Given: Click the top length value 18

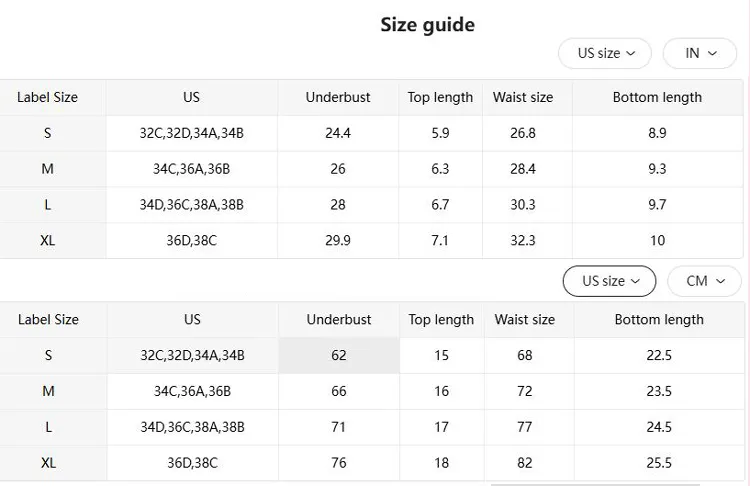Looking at the screenshot, I should pos(441,463).
